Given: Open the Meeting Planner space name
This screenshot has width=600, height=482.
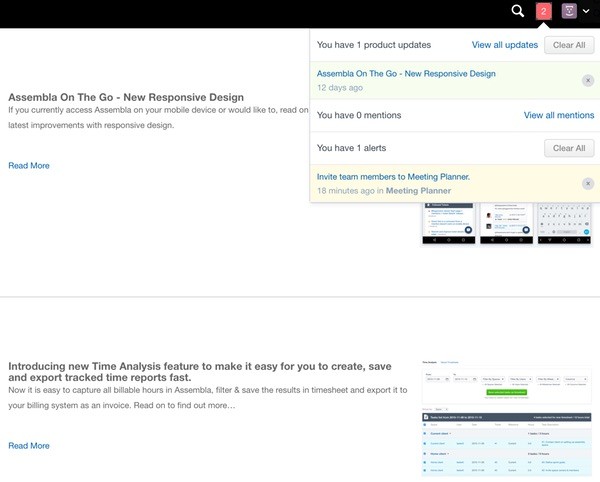Looking at the screenshot, I should 418,191.
